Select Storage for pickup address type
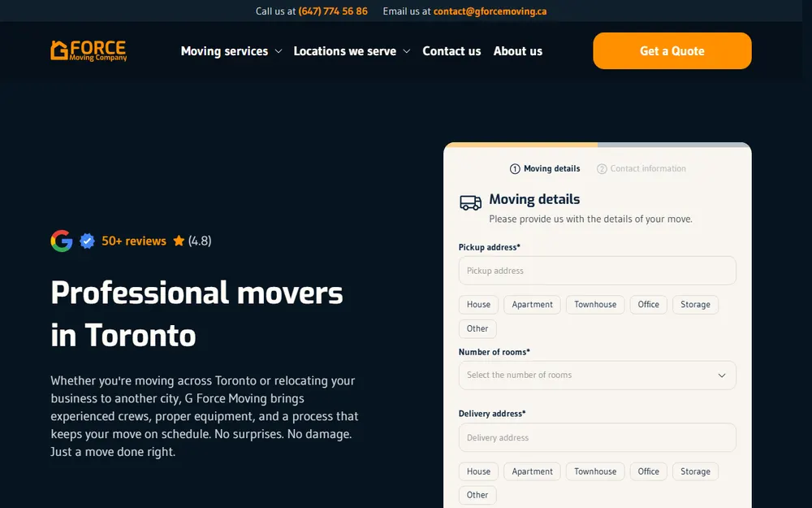812x508 pixels. pos(696,305)
